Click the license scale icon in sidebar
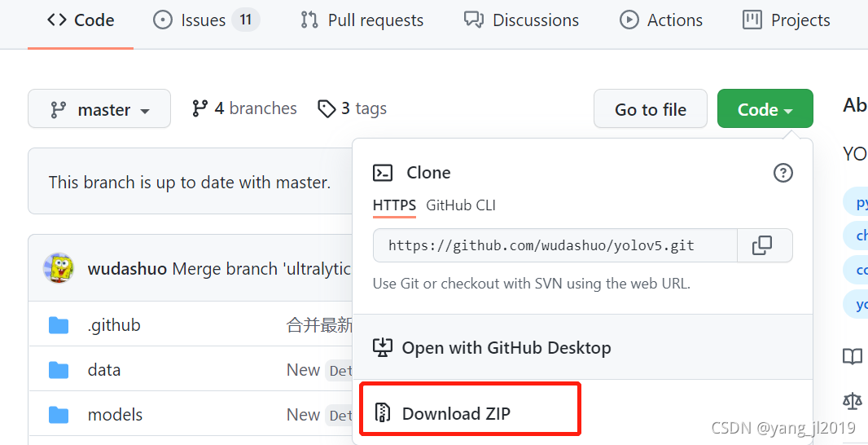This screenshot has width=868, height=445. tap(853, 401)
